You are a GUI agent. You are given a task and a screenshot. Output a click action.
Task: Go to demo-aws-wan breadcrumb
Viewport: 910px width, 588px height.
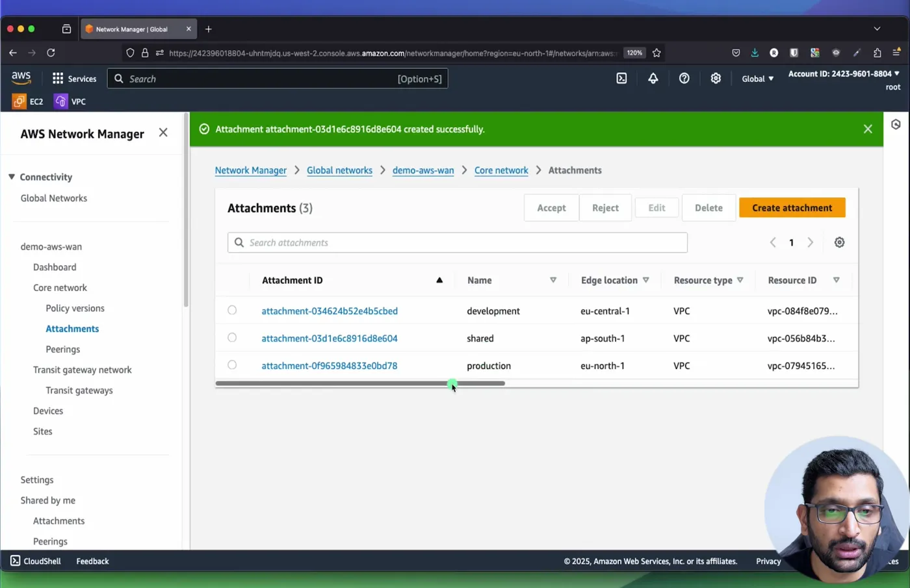tap(423, 170)
